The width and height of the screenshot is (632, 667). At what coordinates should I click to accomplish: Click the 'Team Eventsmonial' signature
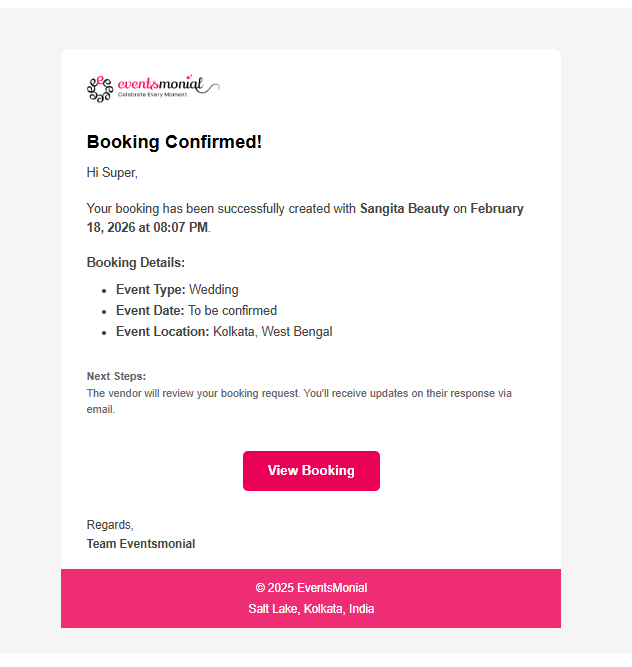pos(141,544)
